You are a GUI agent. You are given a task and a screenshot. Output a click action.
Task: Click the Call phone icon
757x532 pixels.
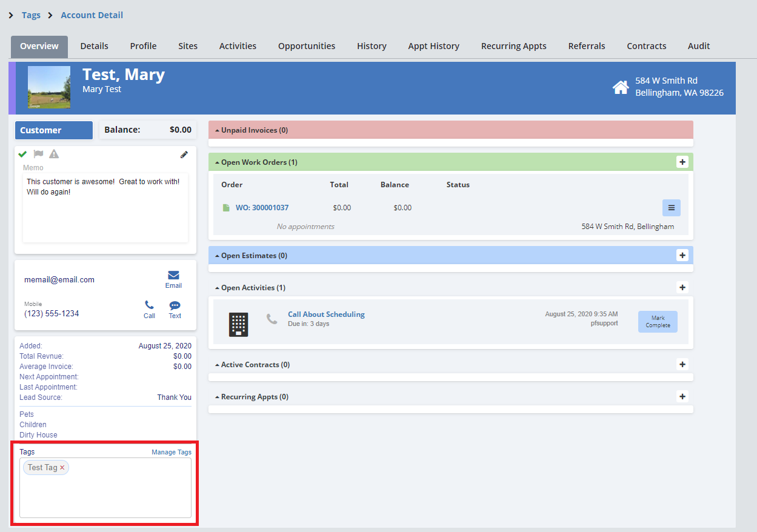tap(149, 305)
